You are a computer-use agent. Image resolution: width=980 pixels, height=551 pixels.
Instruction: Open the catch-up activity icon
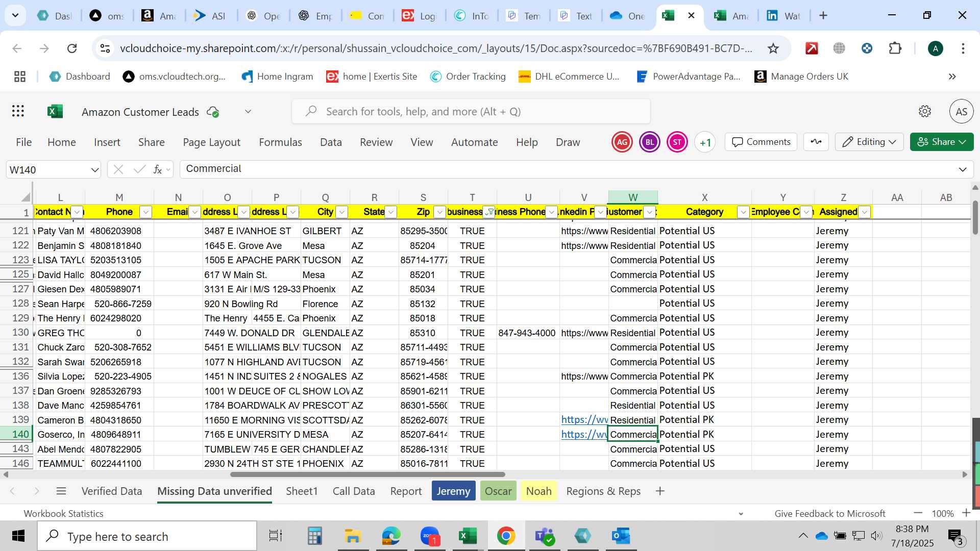click(x=816, y=142)
